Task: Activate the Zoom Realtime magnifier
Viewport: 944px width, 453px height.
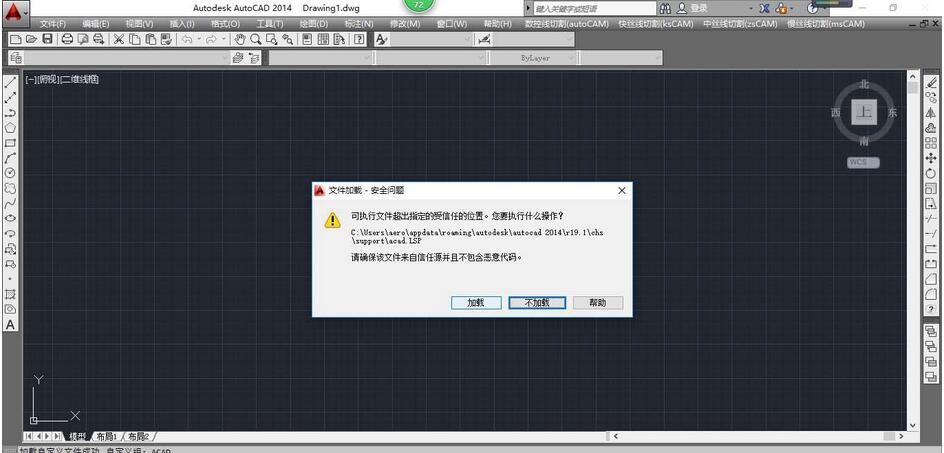Action: pyautogui.click(x=256, y=39)
